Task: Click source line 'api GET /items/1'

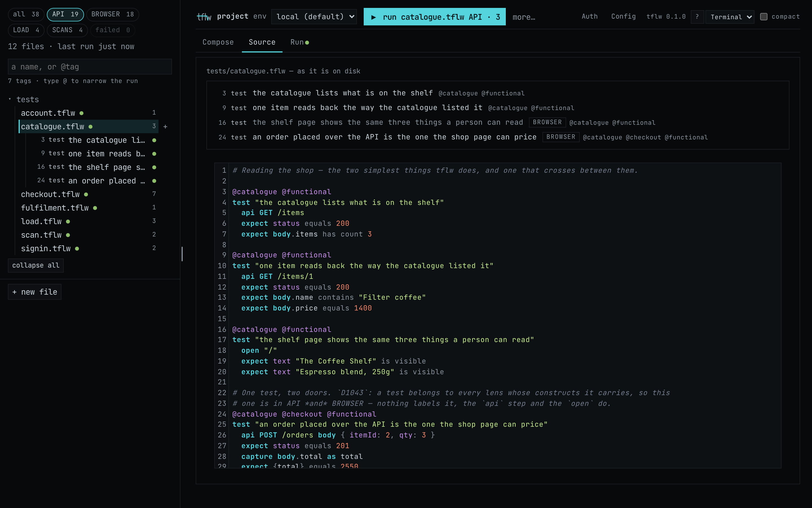Action: point(277,277)
